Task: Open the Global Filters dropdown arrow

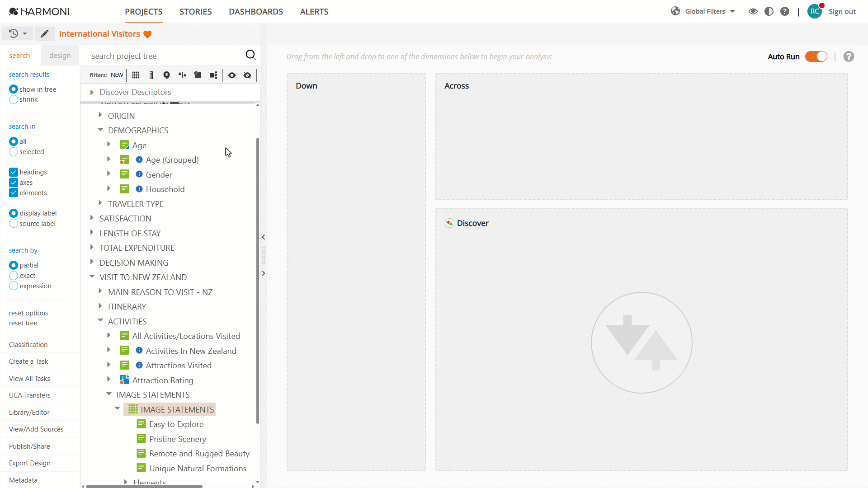Action: [x=732, y=11]
